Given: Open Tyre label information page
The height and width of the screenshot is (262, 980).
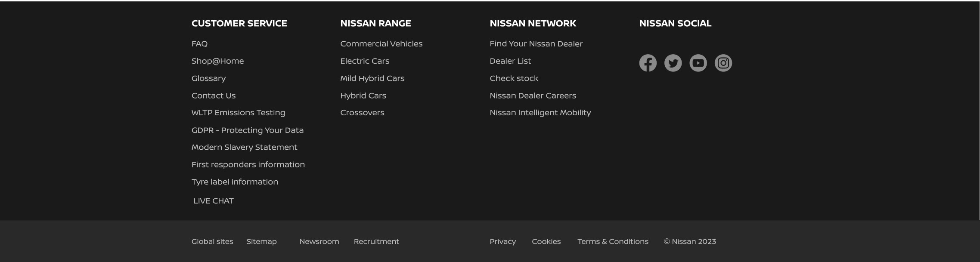Looking at the screenshot, I should coord(235,182).
